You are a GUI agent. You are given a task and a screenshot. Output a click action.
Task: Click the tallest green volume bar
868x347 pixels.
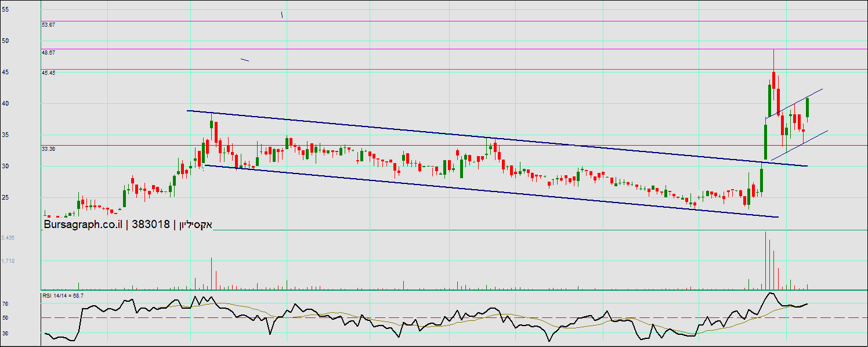(765, 261)
